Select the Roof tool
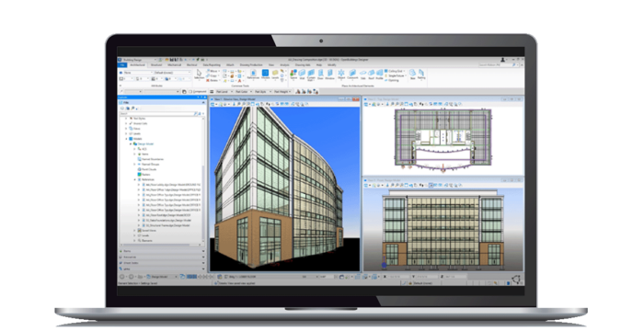Image resolution: width=644 pixels, height=331 pixels. coord(372,74)
